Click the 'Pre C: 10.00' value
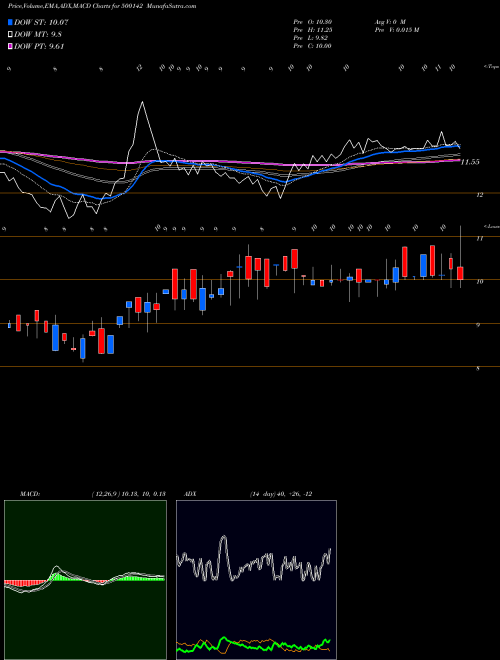 click(x=312, y=46)
